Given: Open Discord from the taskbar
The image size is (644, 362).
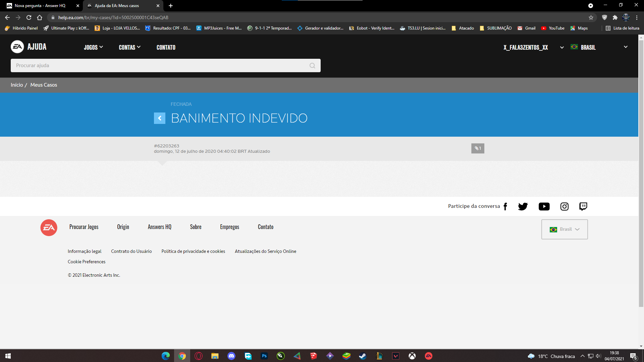Looking at the screenshot, I should [x=231, y=356].
